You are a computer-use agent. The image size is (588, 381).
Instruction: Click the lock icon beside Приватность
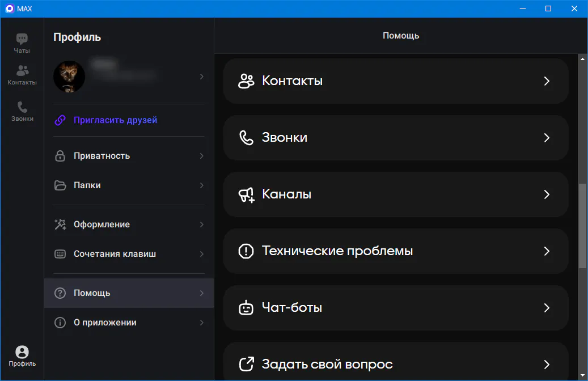(60, 156)
